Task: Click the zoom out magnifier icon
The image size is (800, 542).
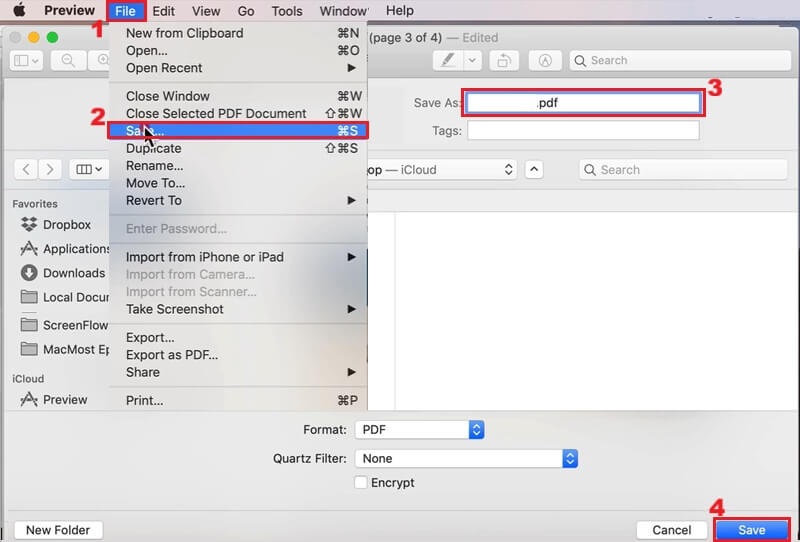Action: coord(68,61)
